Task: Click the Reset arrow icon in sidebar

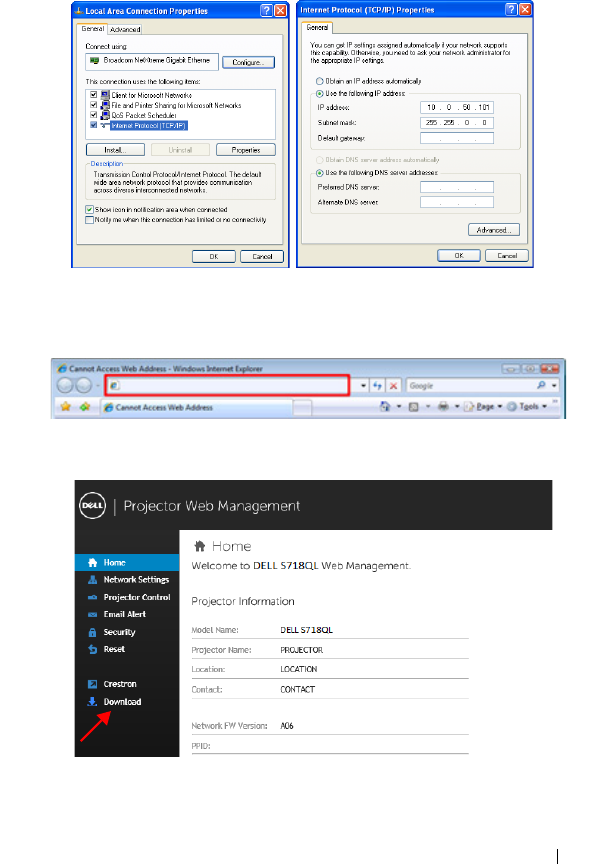Action: tap(93, 649)
